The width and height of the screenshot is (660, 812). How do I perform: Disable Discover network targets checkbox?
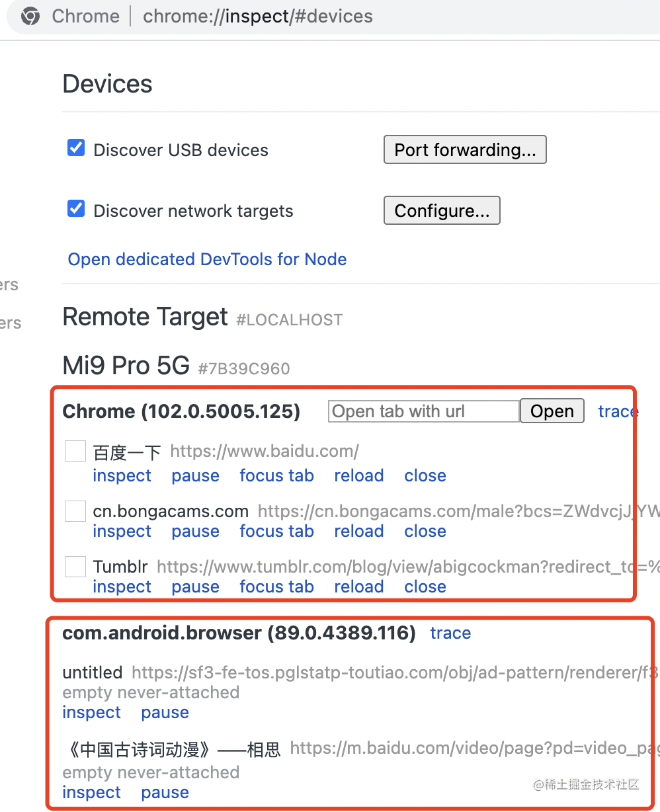coord(76,210)
